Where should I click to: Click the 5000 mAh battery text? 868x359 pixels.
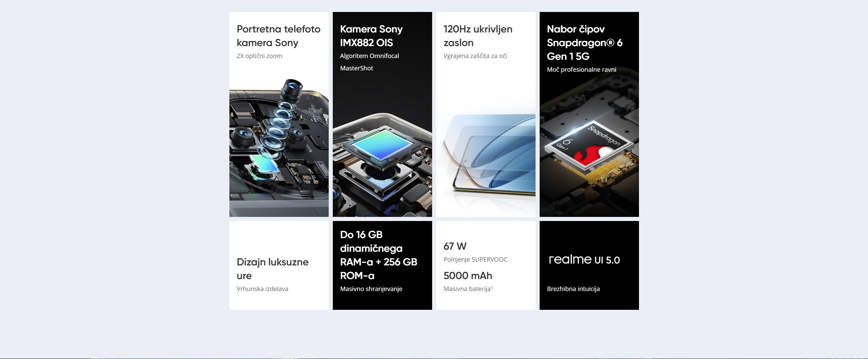pos(468,276)
